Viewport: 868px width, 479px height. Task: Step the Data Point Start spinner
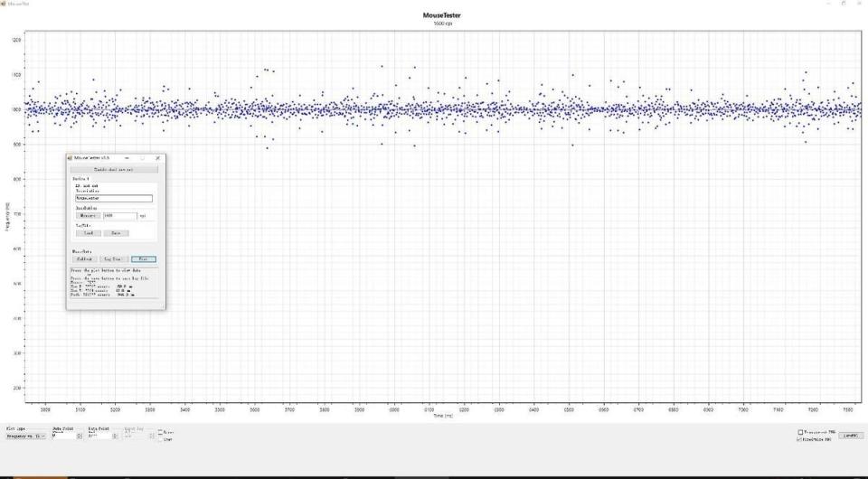80,436
